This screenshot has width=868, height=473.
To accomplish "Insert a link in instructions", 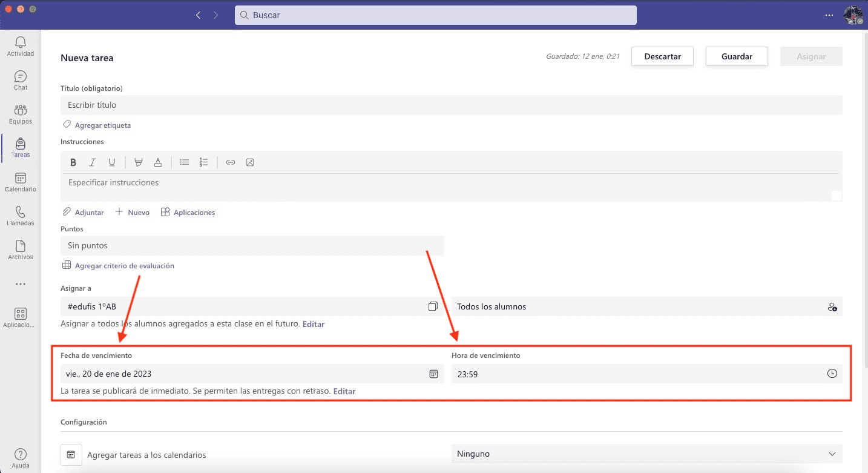I will (x=230, y=162).
